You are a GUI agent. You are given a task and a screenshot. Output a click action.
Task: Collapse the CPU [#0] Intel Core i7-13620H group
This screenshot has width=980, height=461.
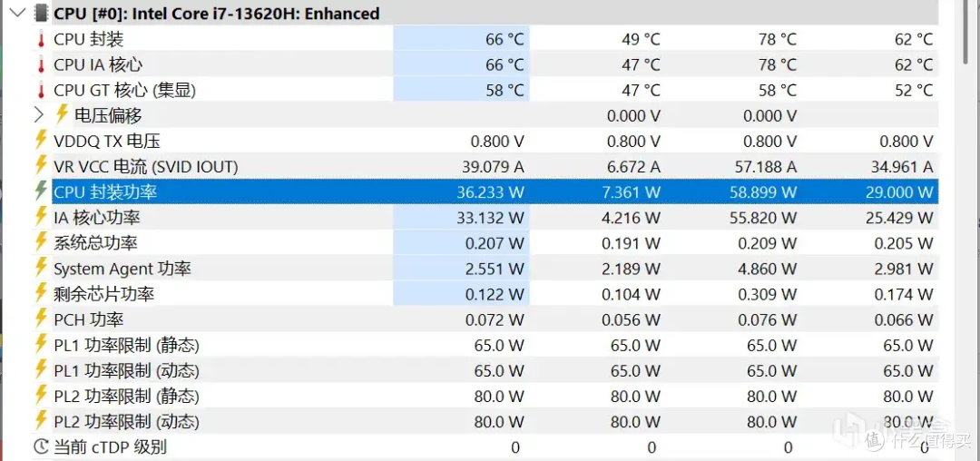point(19,13)
